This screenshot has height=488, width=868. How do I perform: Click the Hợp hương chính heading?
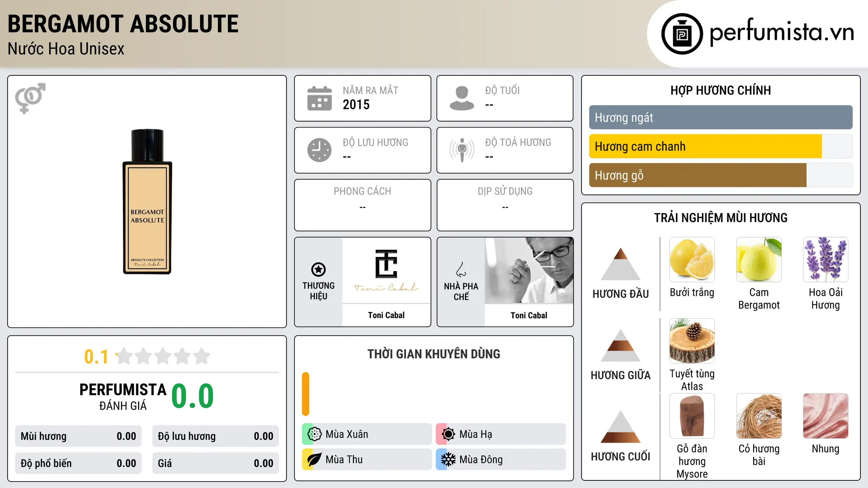pos(721,90)
